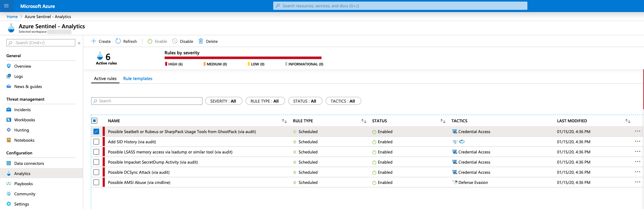Image resolution: width=644 pixels, height=209 pixels.
Task: Select the Active rules tab
Action: coord(105,79)
